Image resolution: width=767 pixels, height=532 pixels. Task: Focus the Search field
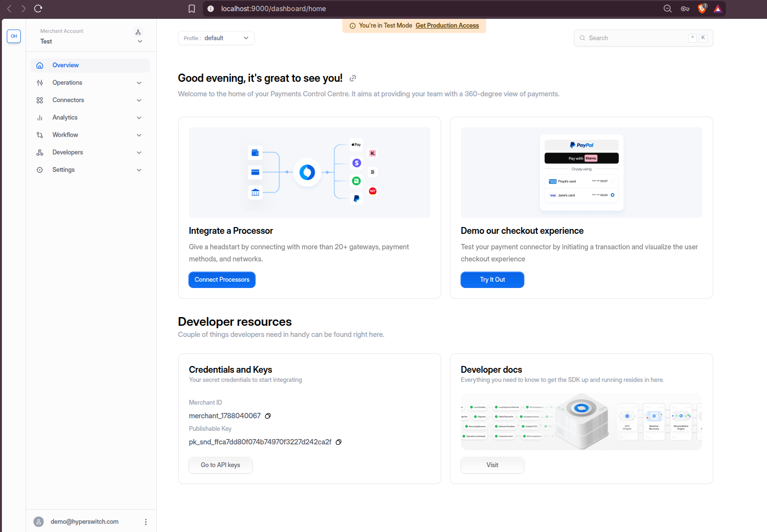(644, 38)
